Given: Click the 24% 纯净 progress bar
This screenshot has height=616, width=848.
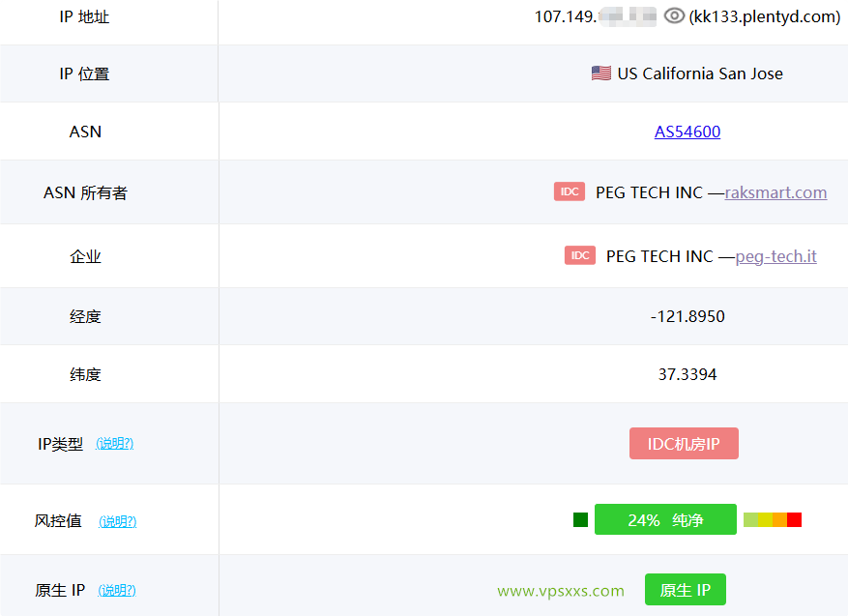Looking at the screenshot, I should pyautogui.click(x=665, y=519).
